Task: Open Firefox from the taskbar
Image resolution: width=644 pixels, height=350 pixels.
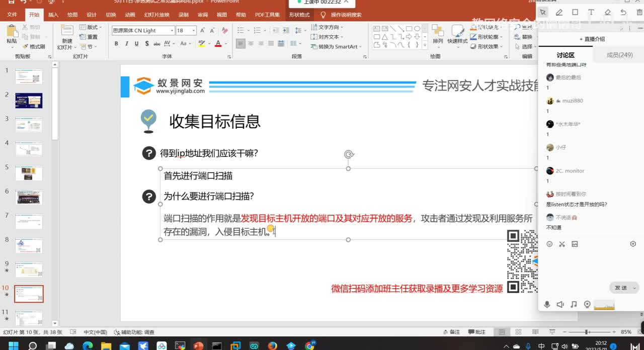Action: click(x=272, y=345)
